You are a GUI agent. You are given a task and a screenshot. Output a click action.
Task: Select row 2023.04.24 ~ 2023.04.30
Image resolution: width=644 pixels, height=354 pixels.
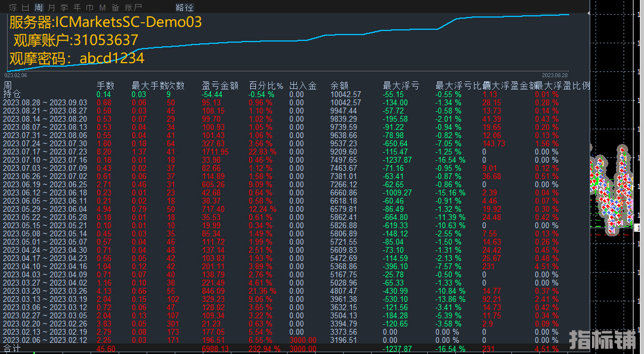tap(45, 250)
